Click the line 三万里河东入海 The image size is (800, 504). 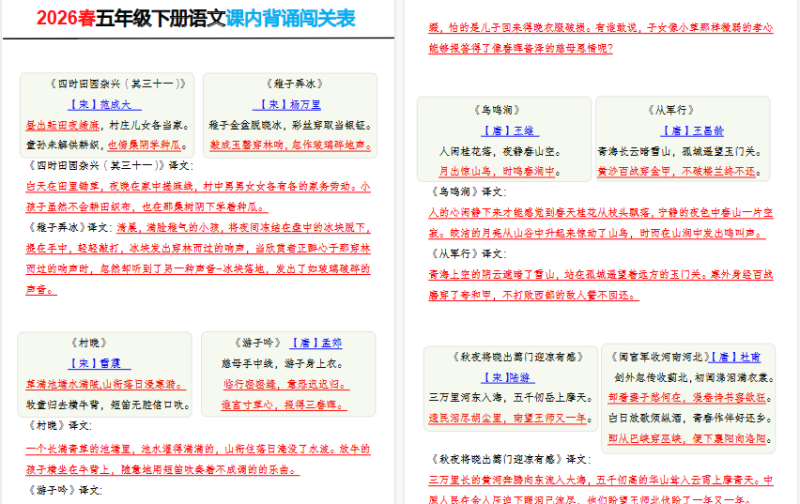(x=466, y=398)
